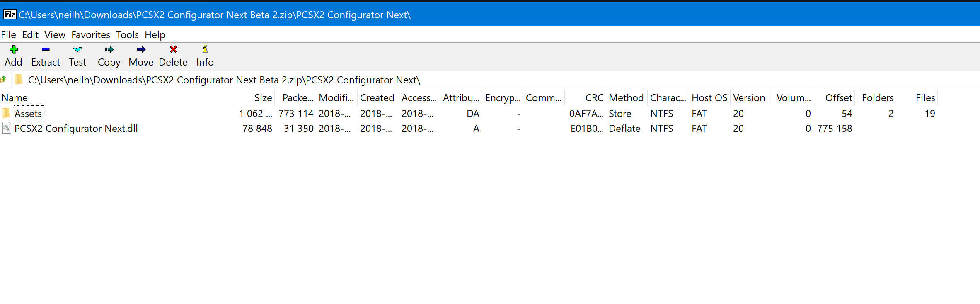Click the DA attribute cell
This screenshot has height=304, width=980.
[x=473, y=114]
